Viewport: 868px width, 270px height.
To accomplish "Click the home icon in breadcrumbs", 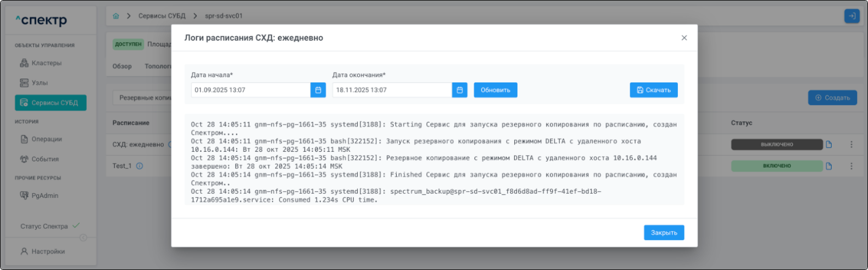I will point(116,16).
